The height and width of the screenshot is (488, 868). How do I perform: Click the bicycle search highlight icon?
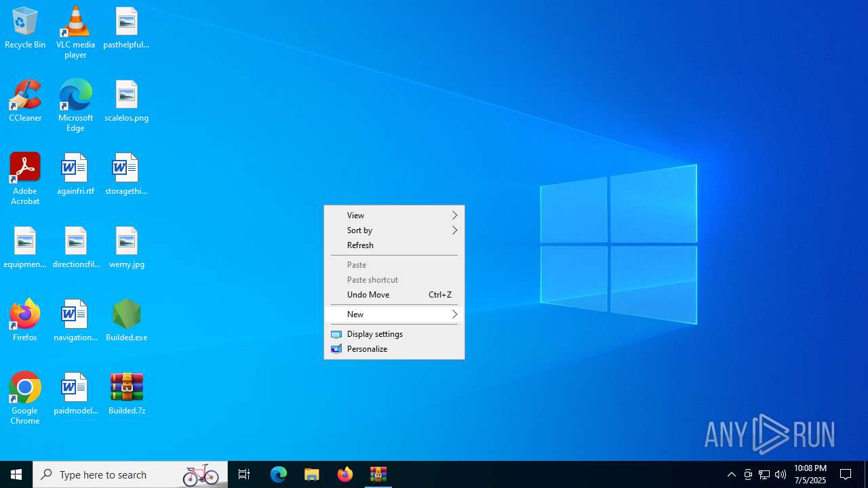(x=201, y=474)
